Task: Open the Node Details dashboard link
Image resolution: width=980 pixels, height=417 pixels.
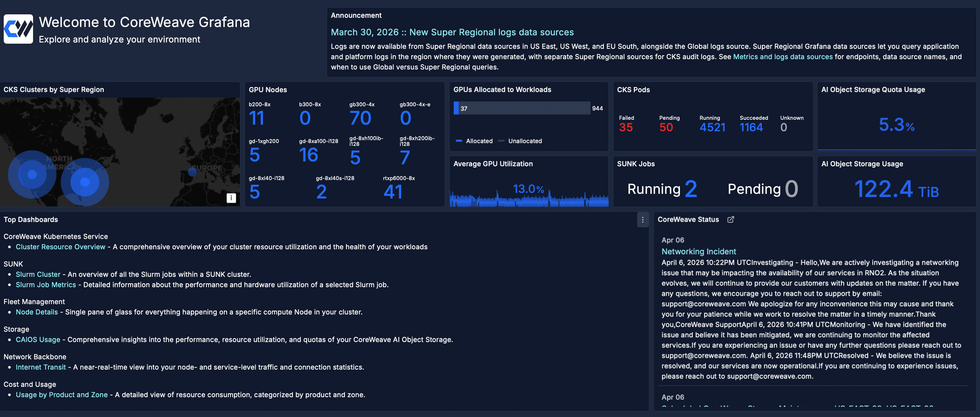Action: click(x=36, y=312)
